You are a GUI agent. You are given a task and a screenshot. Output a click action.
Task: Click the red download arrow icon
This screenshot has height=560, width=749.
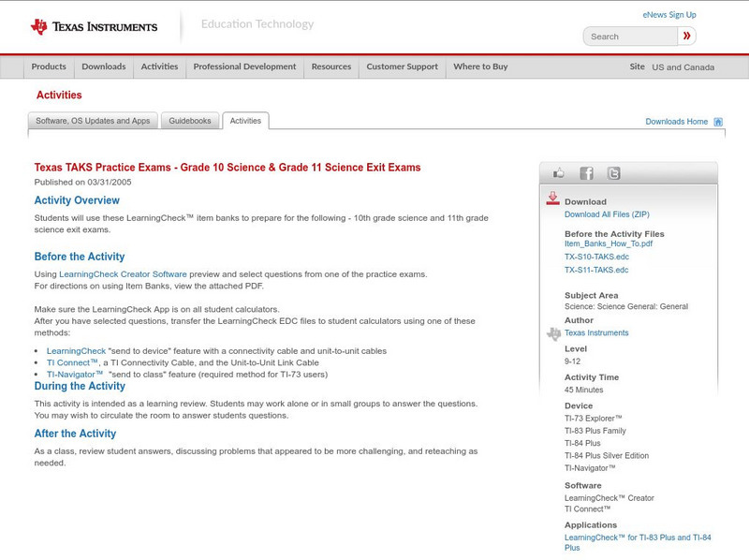553,199
